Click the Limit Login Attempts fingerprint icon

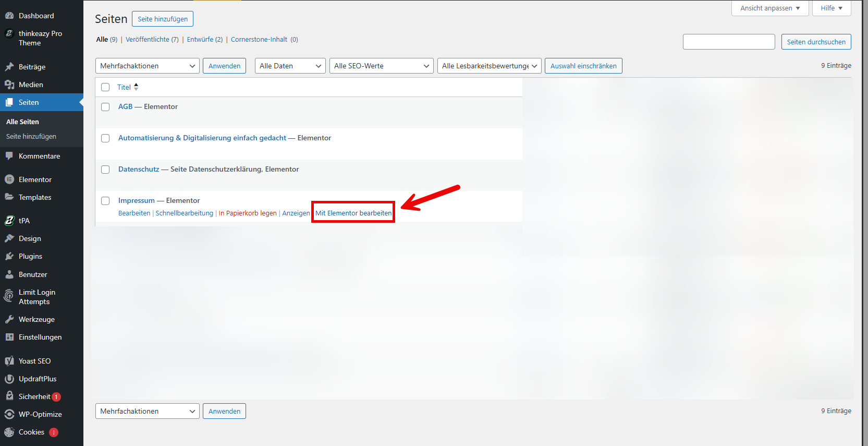click(x=9, y=296)
